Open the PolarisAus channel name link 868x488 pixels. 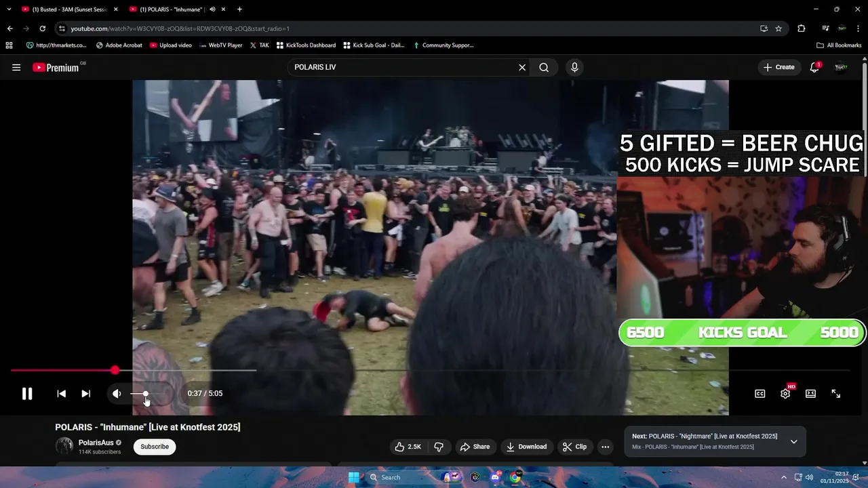click(x=96, y=443)
